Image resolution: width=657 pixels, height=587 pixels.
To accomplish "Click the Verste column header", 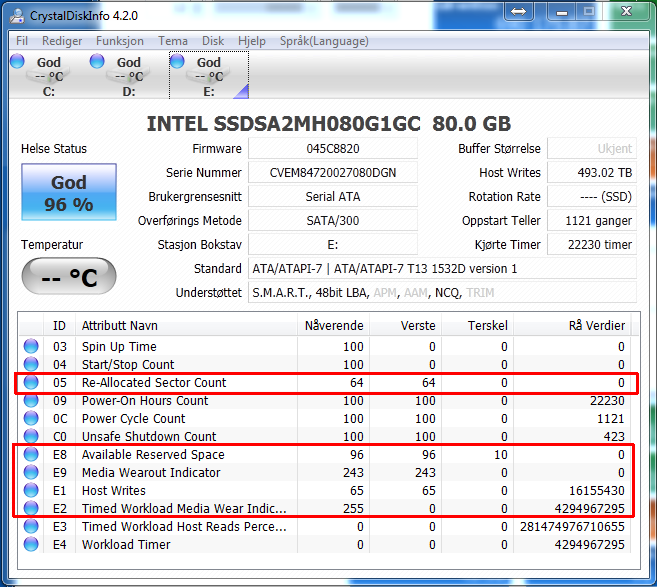I will point(406,326).
